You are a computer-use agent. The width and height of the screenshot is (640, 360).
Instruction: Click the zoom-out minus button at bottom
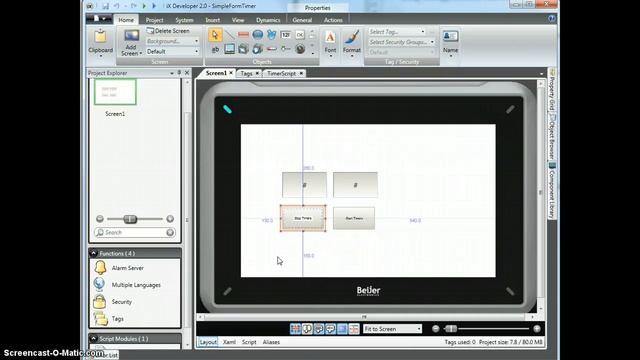pyautogui.click(x=436, y=329)
